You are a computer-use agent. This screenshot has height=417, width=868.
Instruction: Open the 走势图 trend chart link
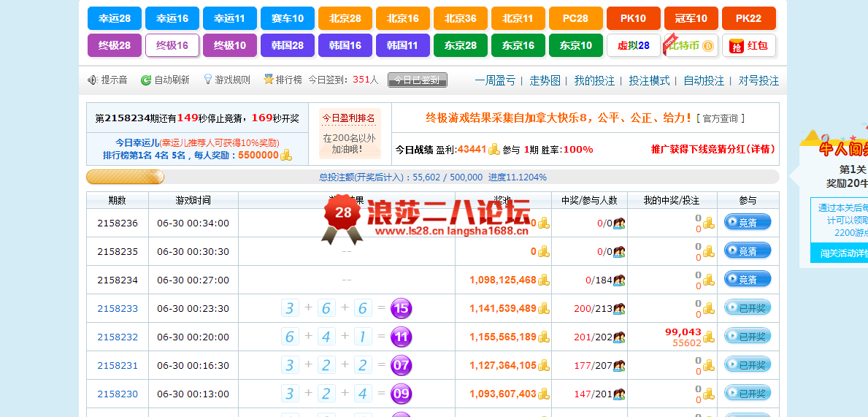click(545, 80)
